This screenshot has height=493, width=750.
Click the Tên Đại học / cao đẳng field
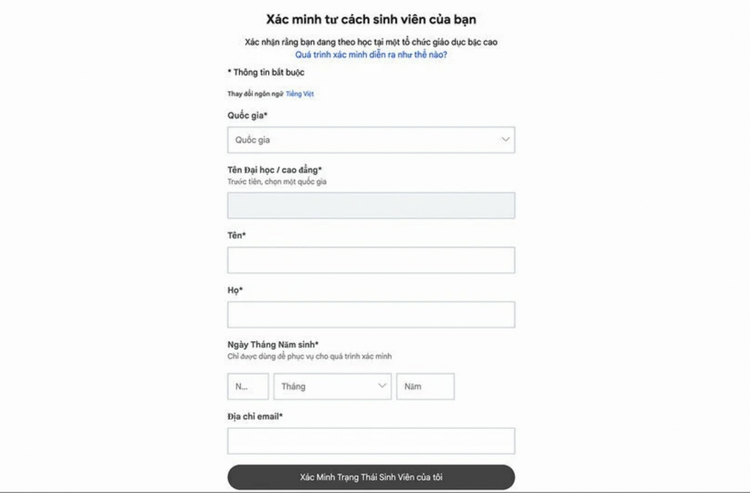pos(371,205)
